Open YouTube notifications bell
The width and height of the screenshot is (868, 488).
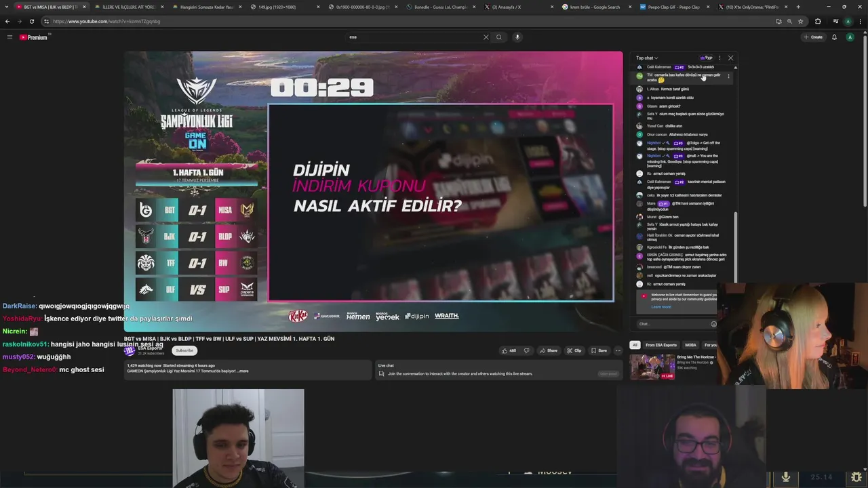834,37
